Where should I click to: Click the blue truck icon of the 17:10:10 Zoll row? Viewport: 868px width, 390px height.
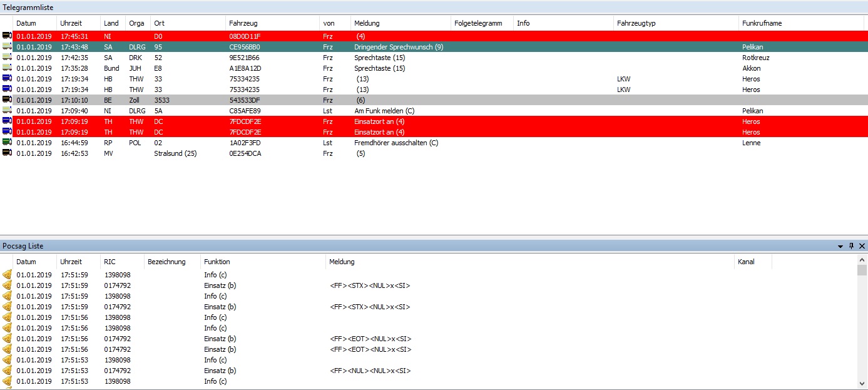click(x=7, y=100)
